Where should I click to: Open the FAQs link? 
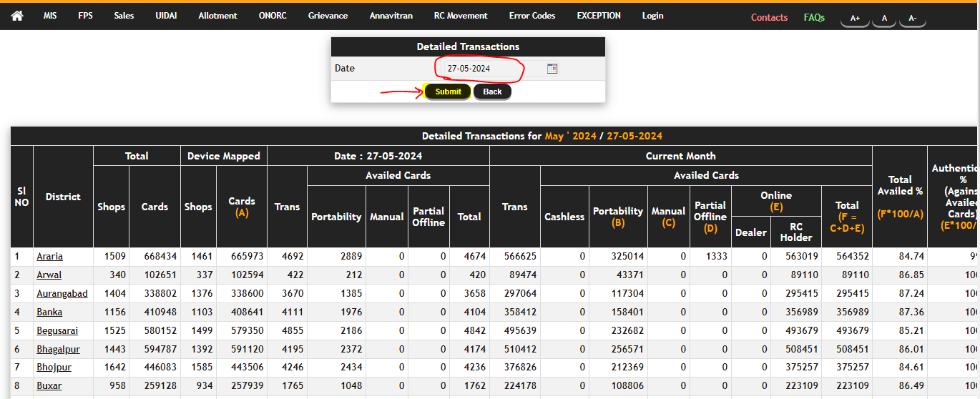click(814, 18)
